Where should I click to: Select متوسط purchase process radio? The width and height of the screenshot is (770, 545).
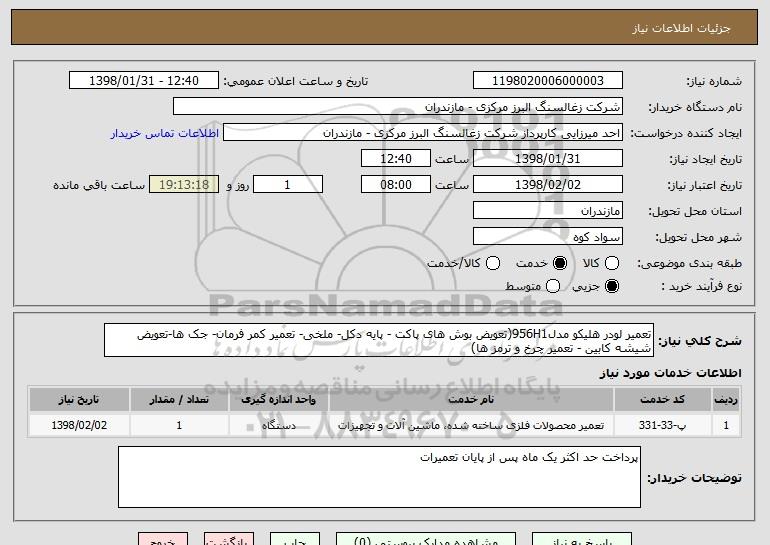[552, 286]
